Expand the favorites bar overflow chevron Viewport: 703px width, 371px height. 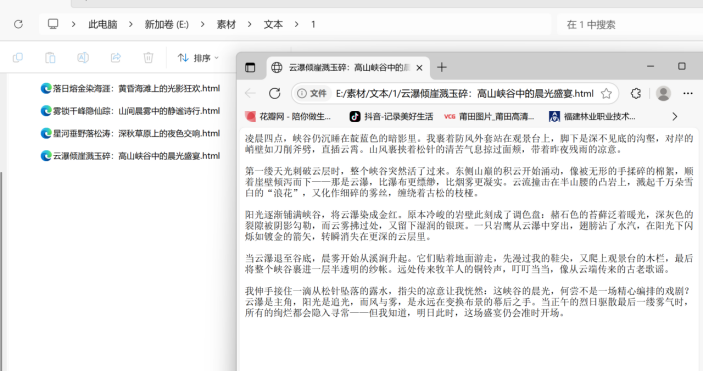pyautogui.click(x=675, y=117)
